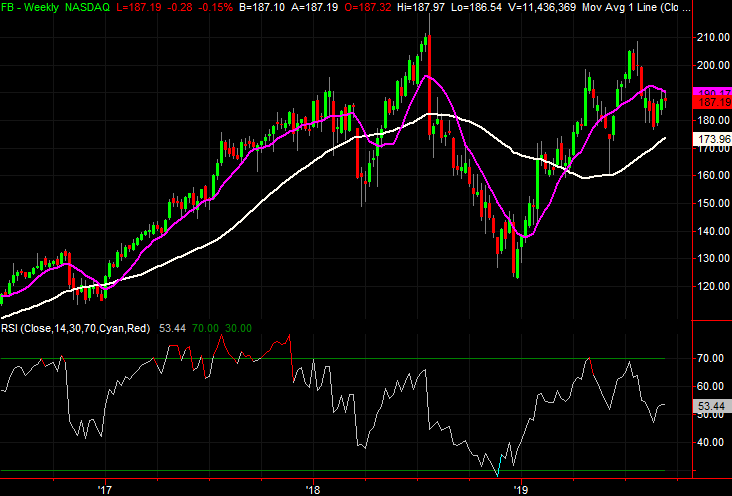Click the RSI (Close,14,30,70,Cyan,Red) indicator label

tap(76, 329)
